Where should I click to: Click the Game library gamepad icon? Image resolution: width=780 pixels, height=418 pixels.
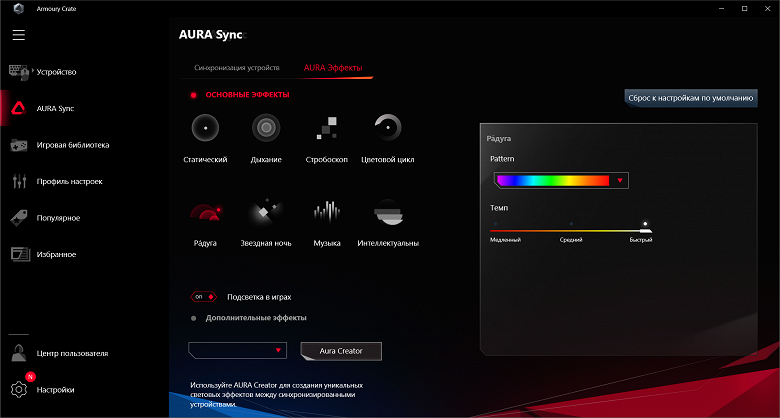(19, 145)
